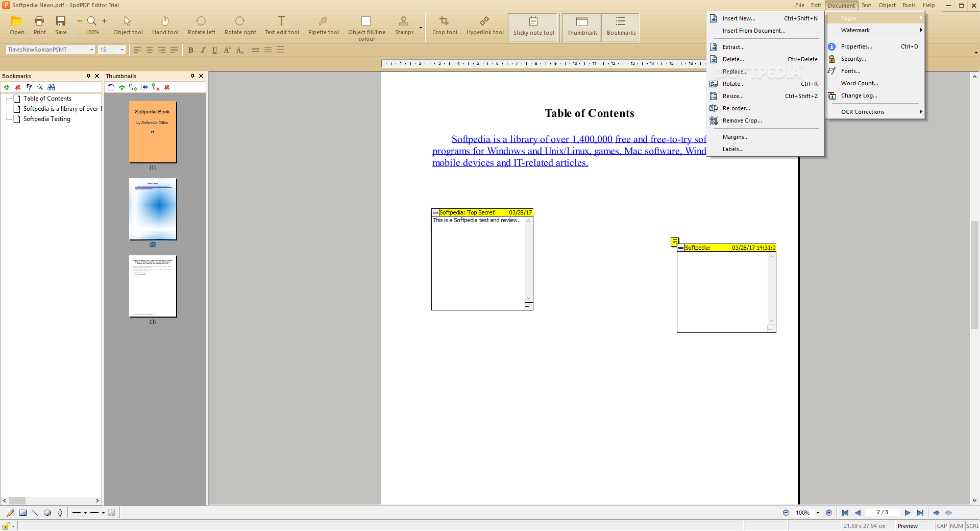Toggle the Bookmarks panel button
980x531 pixels.
pyautogui.click(x=621, y=27)
